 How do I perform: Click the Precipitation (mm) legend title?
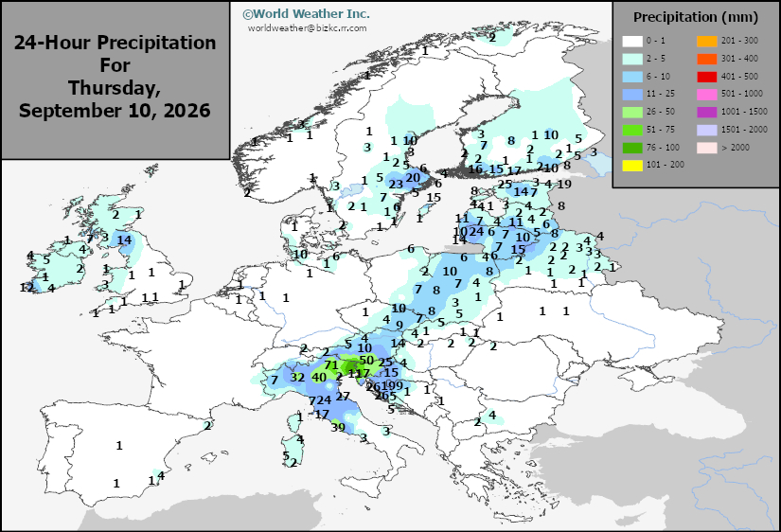point(696,17)
